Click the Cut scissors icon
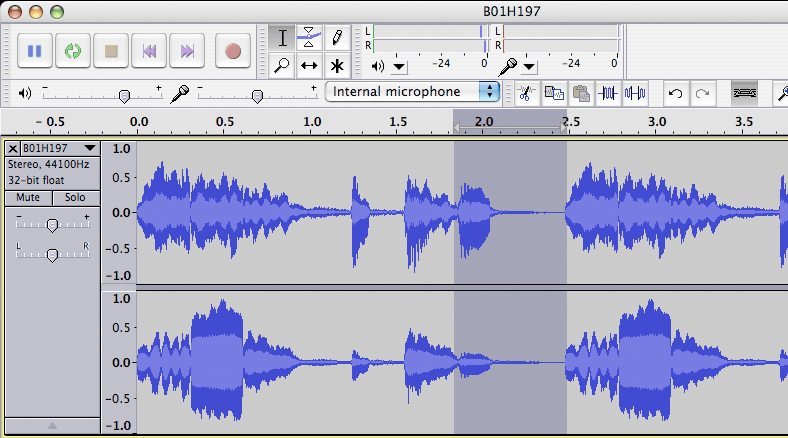The image size is (788, 438). 526,93
